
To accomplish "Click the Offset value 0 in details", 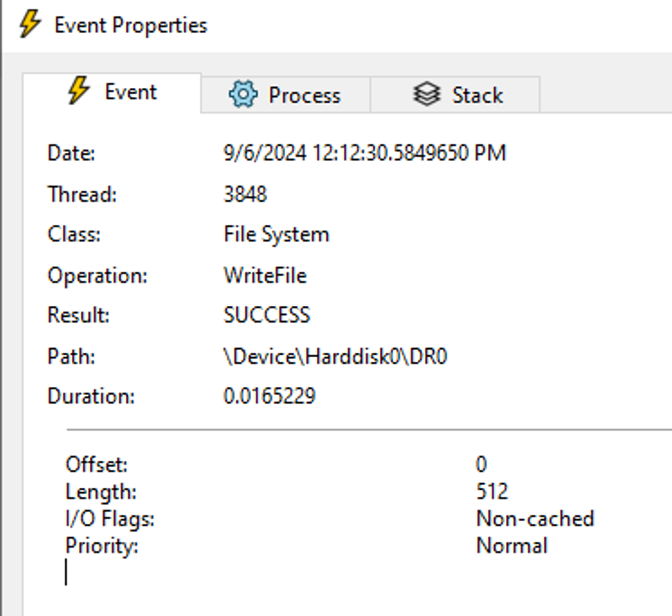I will pos(481,464).
